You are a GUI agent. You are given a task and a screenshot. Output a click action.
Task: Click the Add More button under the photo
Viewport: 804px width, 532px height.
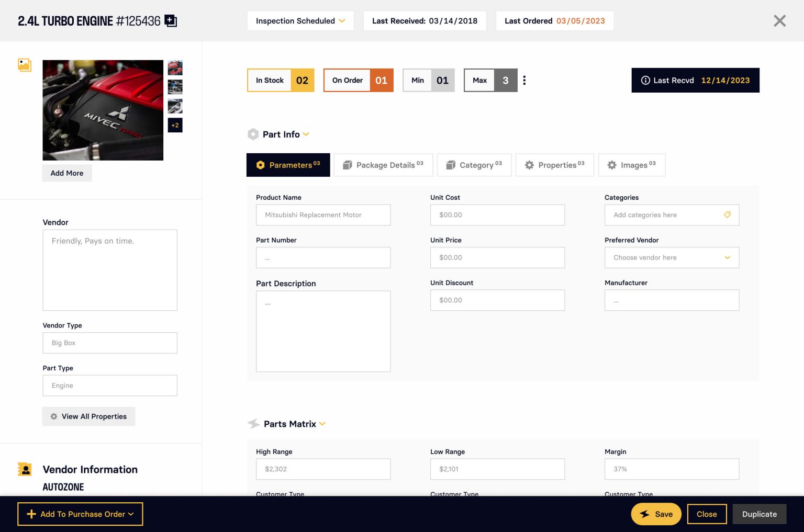(x=66, y=173)
